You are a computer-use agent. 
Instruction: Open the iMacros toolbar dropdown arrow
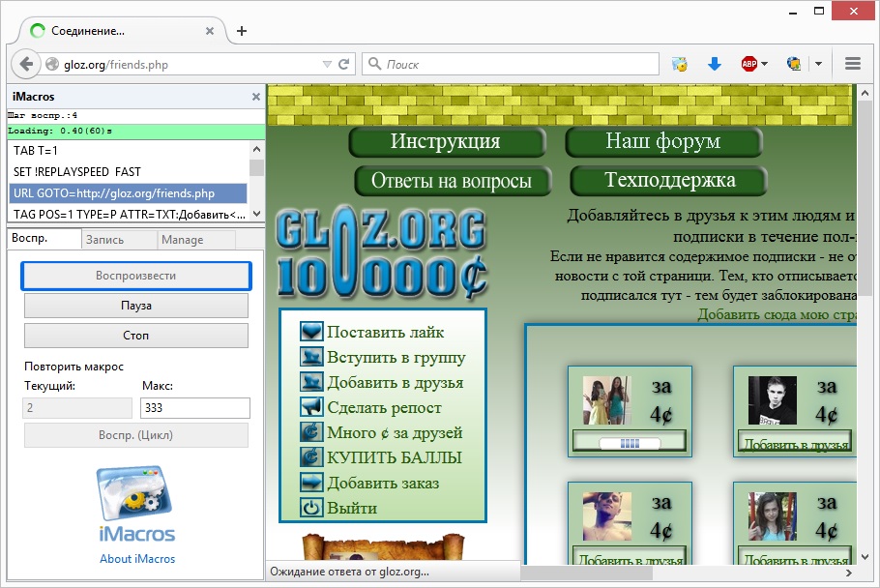click(818, 64)
